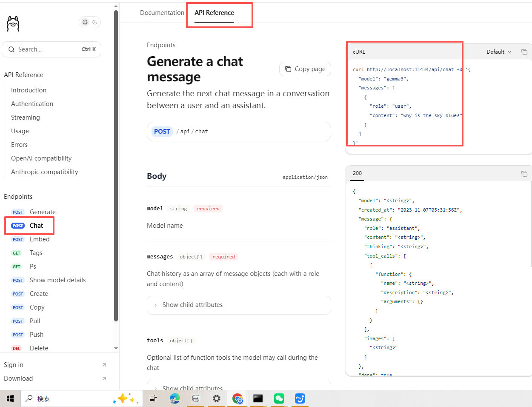Open Usage in the sidebar
The width and height of the screenshot is (532, 407).
20,131
